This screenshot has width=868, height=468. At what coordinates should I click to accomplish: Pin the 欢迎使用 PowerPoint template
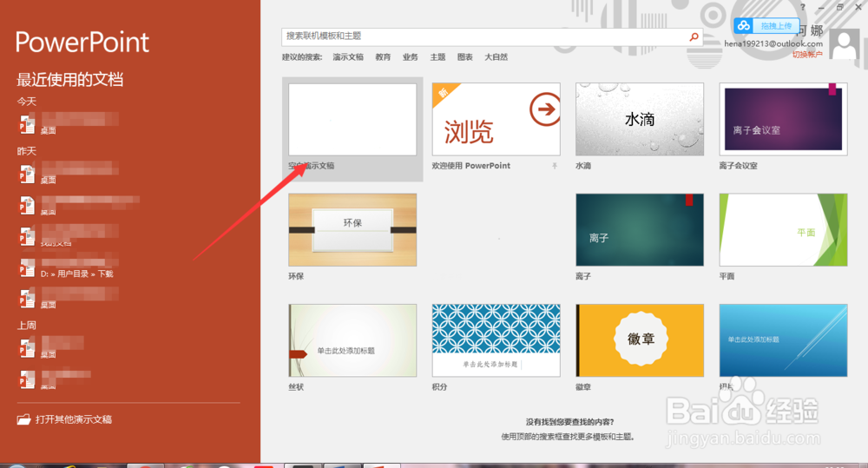pos(554,166)
